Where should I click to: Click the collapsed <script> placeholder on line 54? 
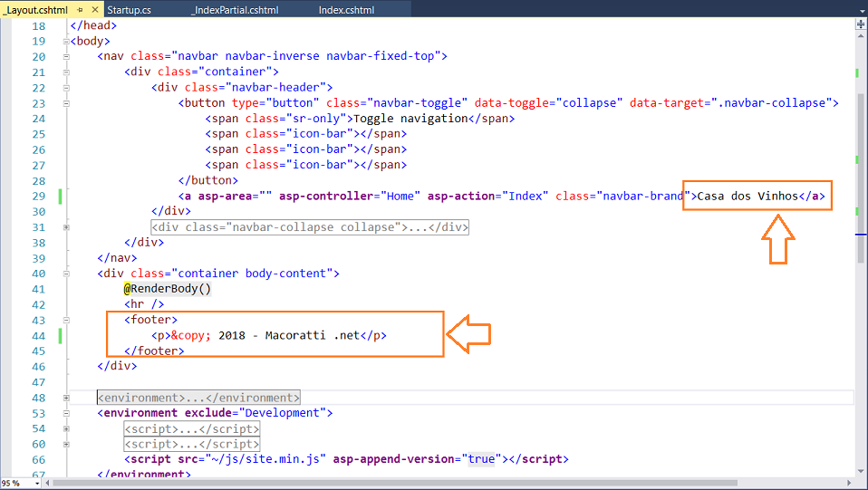[x=191, y=428]
